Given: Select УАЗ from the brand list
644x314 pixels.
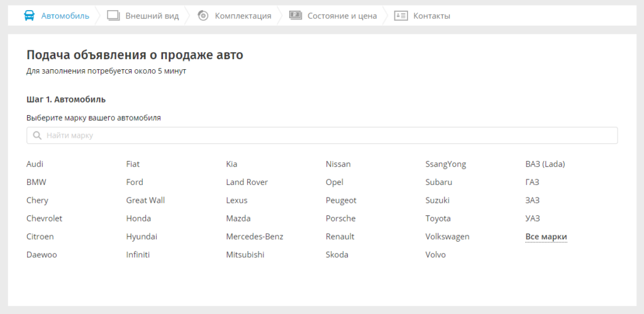Looking at the screenshot, I should (533, 218).
